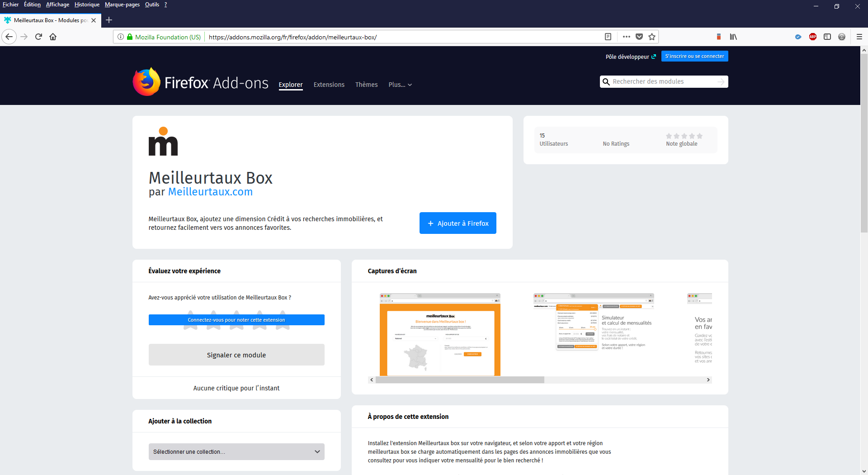Viewport: 868px width, 475px height.
Task: Bookmark this page with star icon
Action: tap(652, 37)
